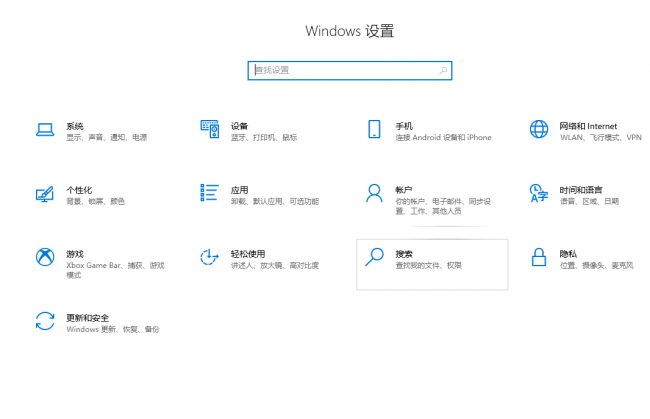
Task: Click the 背景、锁屏、颜色 description
Action: pyautogui.click(x=95, y=201)
